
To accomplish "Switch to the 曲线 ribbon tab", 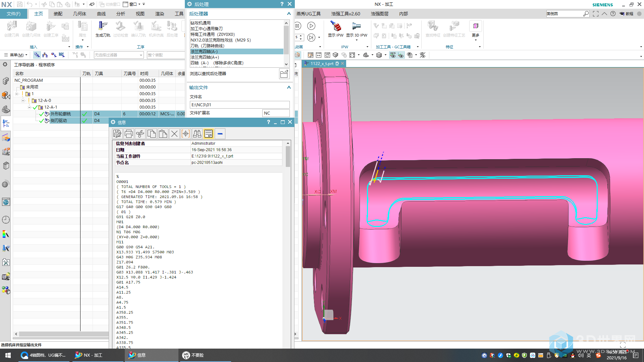I will [x=101, y=14].
